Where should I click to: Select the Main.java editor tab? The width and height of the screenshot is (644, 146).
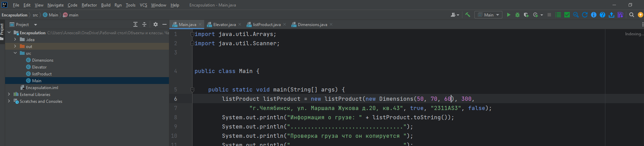[x=187, y=24]
